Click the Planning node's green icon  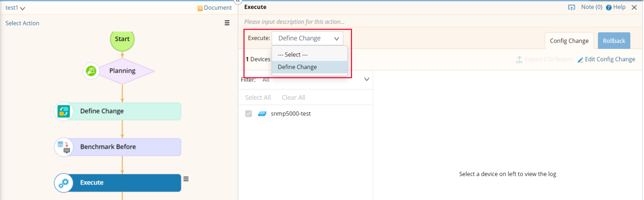coord(91,71)
